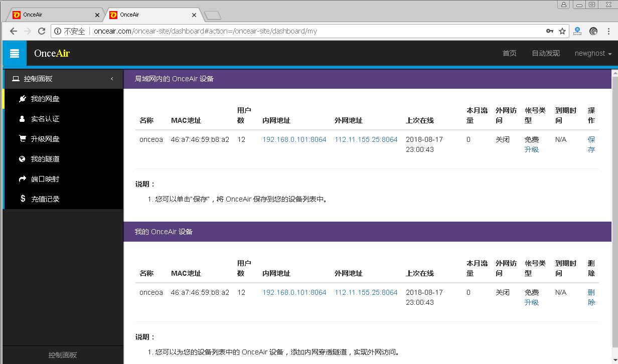The width and height of the screenshot is (618, 364).
Task: Click the OnceAir logo in header
Action: pyautogui.click(x=52, y=53)
